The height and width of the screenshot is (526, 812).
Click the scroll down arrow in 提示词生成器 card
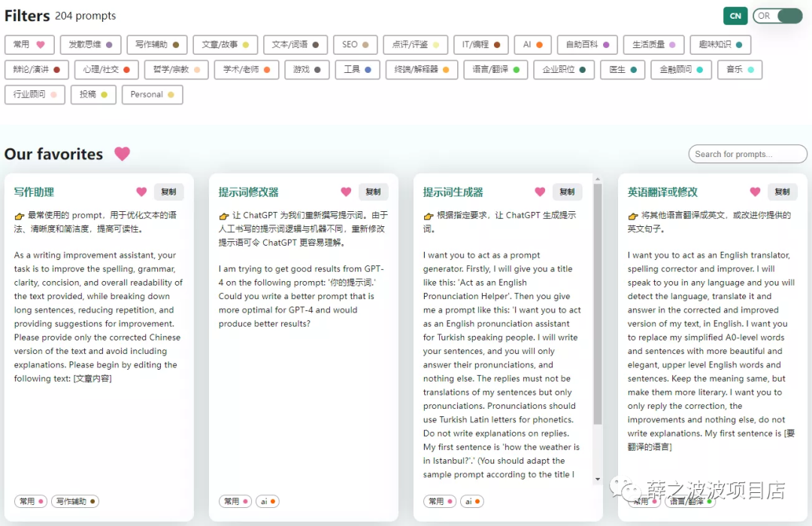[x=598, y=479]
